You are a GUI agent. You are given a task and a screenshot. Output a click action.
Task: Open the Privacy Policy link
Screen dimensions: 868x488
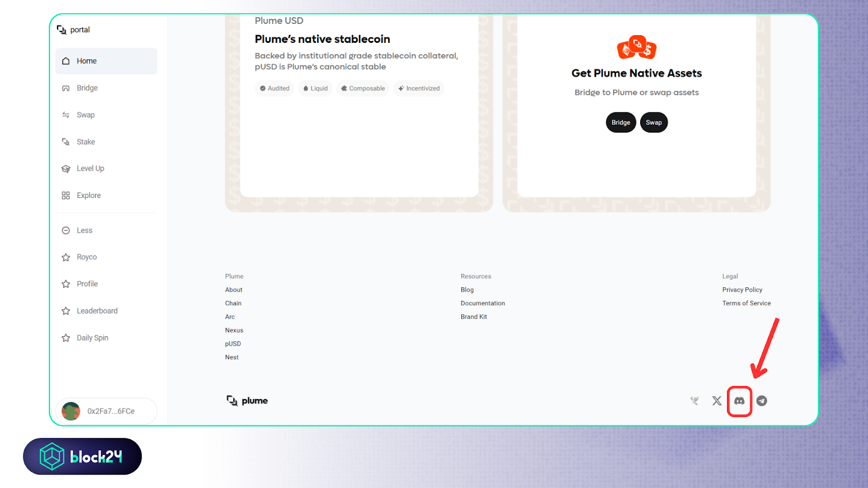click(x=742, y=290)
